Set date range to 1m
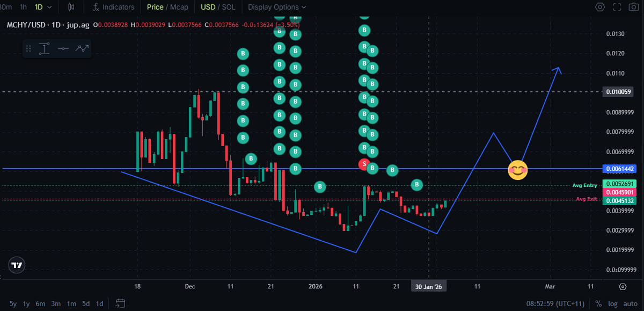The image size is (644, 311). (71, 303)
